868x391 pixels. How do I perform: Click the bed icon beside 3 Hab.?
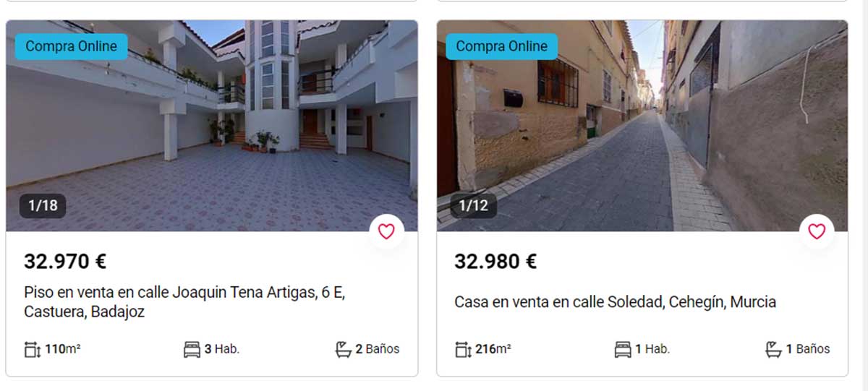tap(192, 350)
